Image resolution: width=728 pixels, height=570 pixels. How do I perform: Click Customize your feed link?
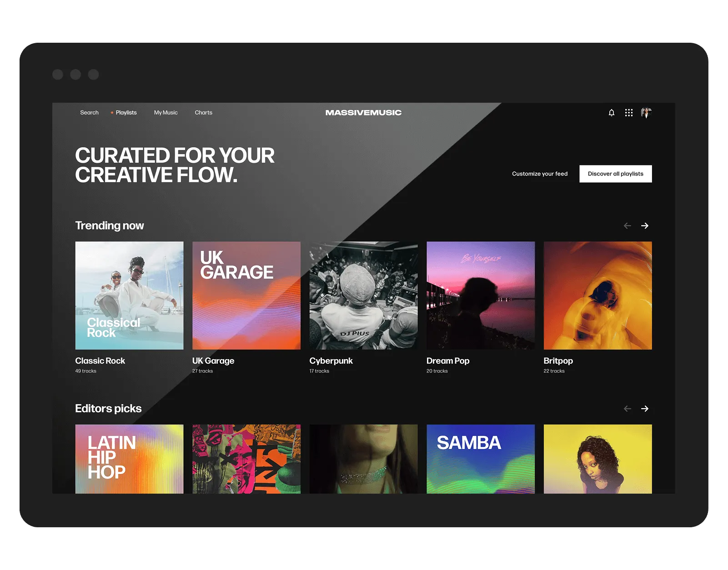pyautogui.click(x=540, y=174)
